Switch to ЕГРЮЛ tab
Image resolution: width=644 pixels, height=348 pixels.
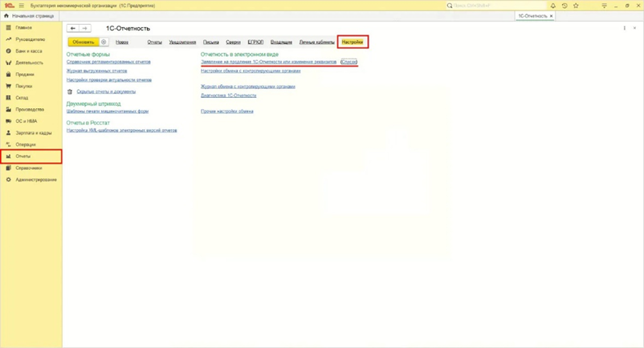pos(255,42)
